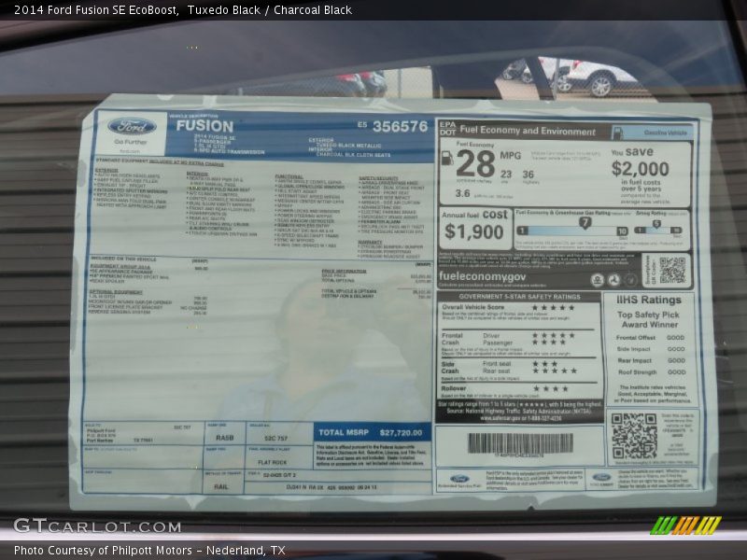Click the $2,000 fuel savings amount
Image resolution: width=747 pixels, height=560 pixels.
point(640,169)
